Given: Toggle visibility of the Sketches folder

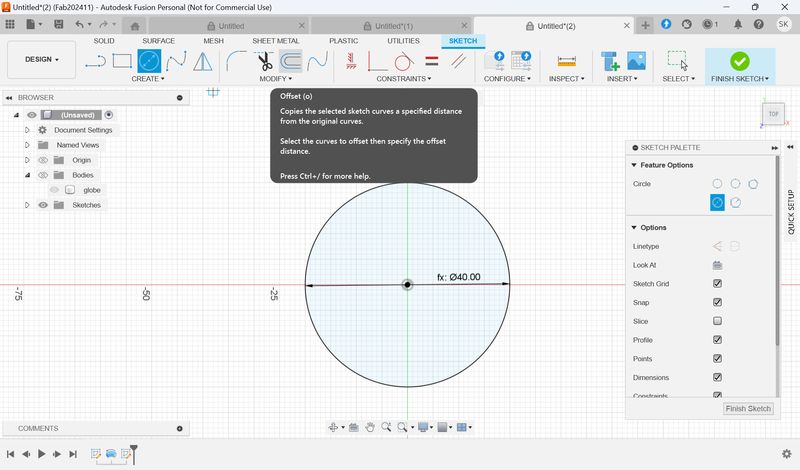Looking at the screenshot, I should tap(43, 205).
